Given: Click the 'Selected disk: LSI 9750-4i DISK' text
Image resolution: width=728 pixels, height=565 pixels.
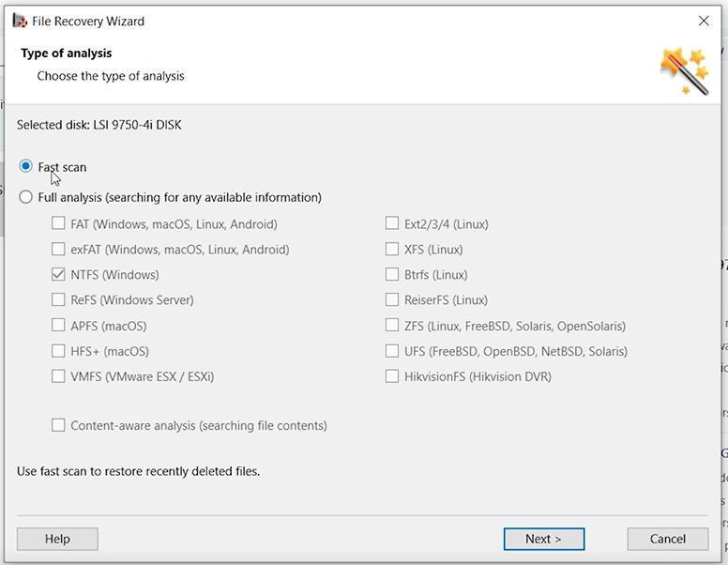Looking at the screenshot, I should [99, 125].
